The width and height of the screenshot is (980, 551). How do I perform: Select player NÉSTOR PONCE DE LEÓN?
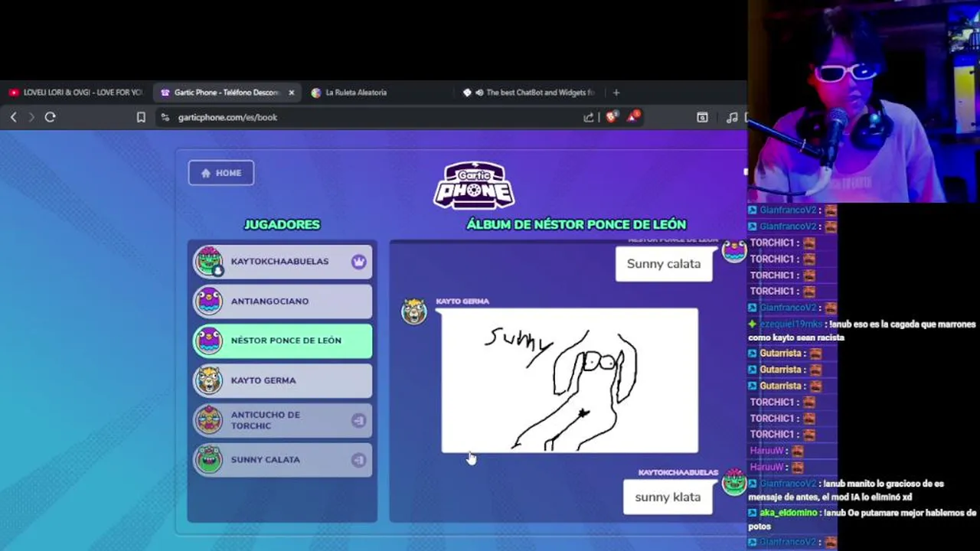282,341
